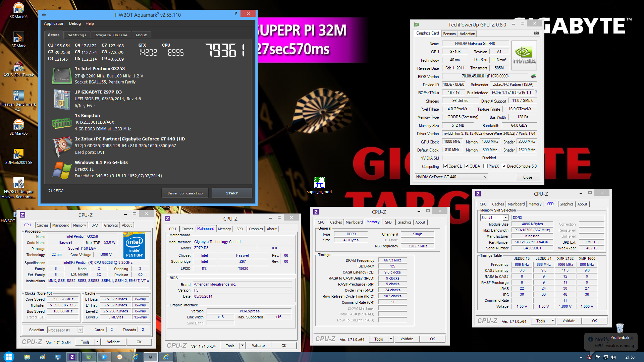Viewport: 644px width, 362px height.
Task: Open the 3DMark05 desktop shortcut
Action: 18,10
